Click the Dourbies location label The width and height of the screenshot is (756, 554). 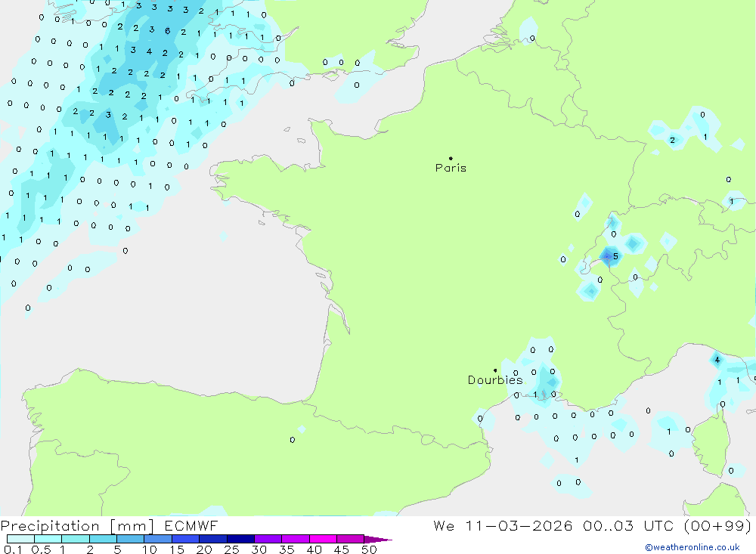tap(495, 380)
